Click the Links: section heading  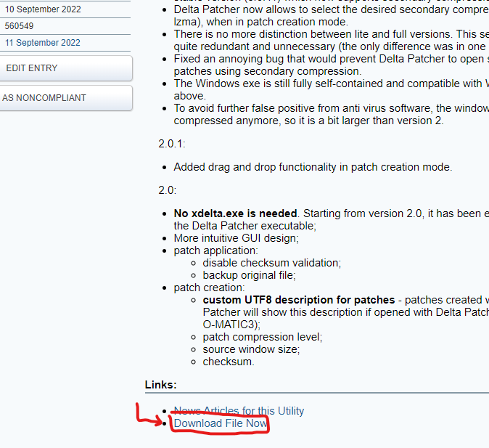(160, 385)
